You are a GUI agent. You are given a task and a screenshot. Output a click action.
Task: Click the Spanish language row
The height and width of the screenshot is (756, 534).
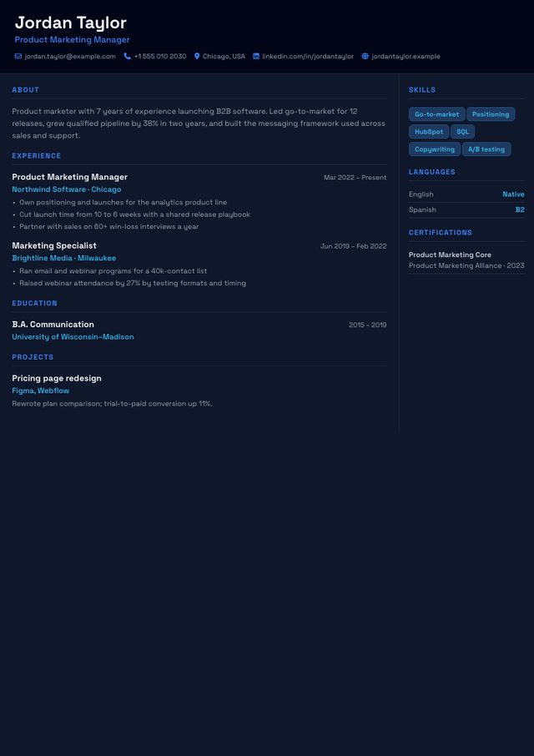click(466, 209)
